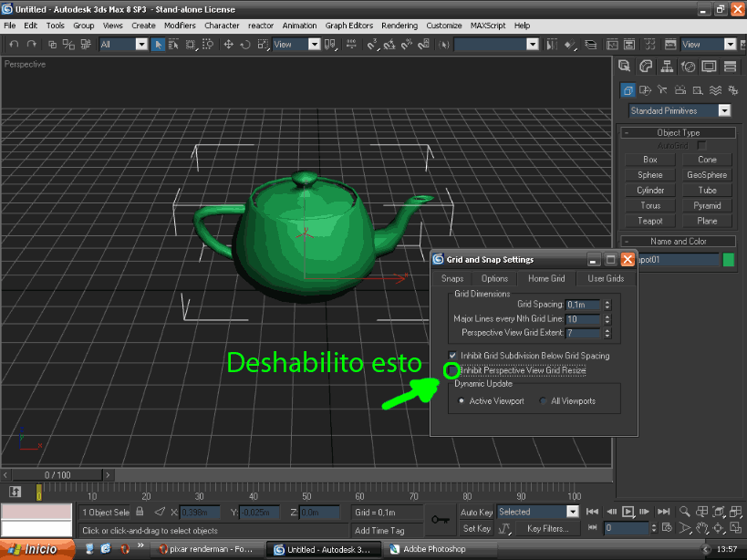Open the Modify command panel tab
Viewport: 747px width, 560px height.
(646, 67)
